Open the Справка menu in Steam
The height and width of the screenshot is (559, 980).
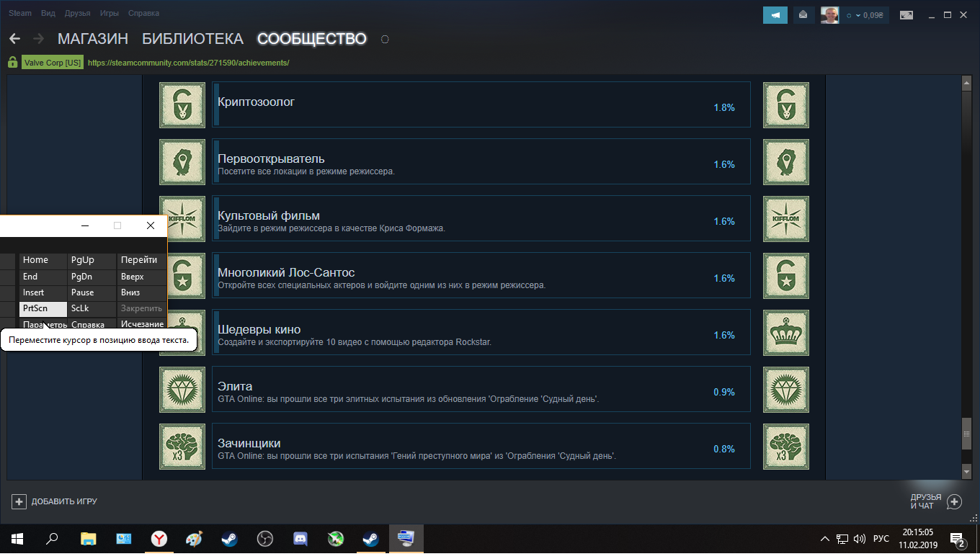coord(143,14)
